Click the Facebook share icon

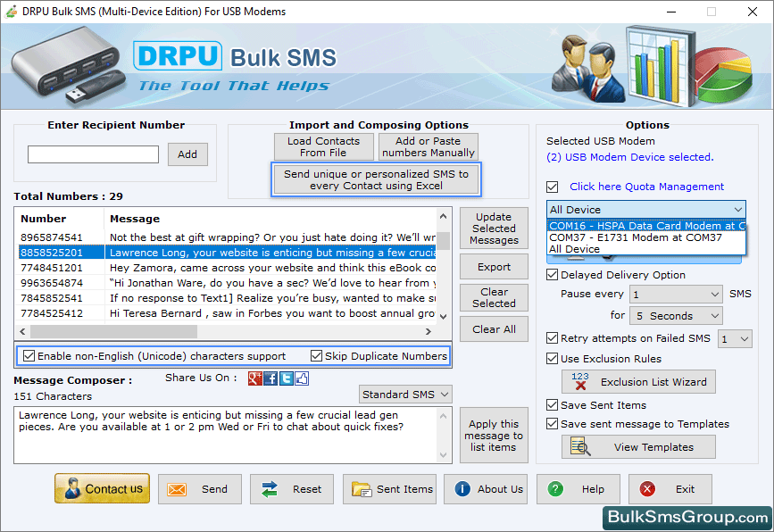[x=270, y=378]
